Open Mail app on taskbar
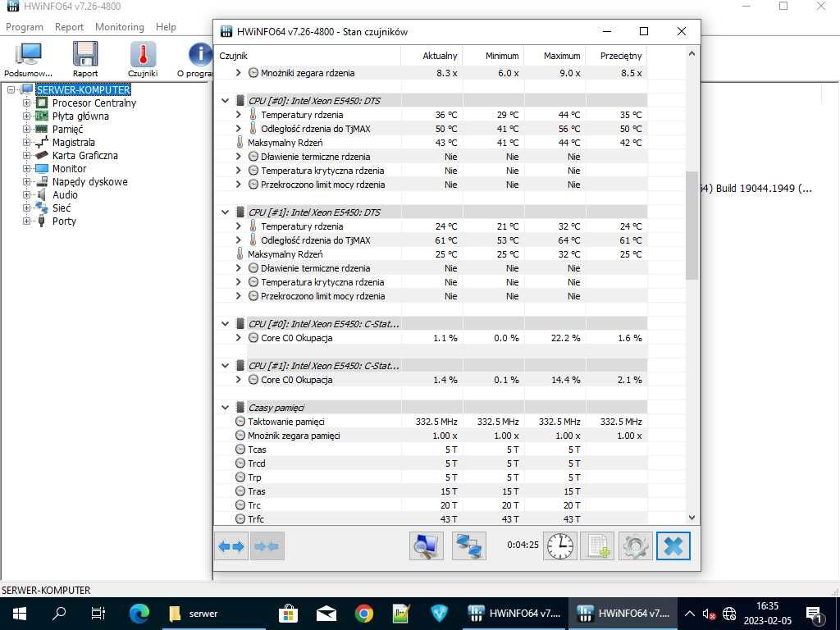Screen dimensions: 840x630 (326, 614)
